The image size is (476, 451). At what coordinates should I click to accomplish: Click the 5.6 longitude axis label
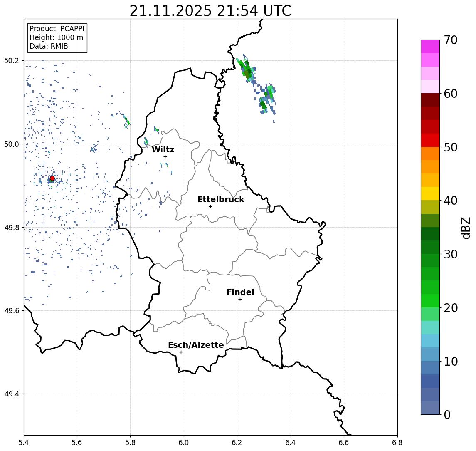click(77, 443)
